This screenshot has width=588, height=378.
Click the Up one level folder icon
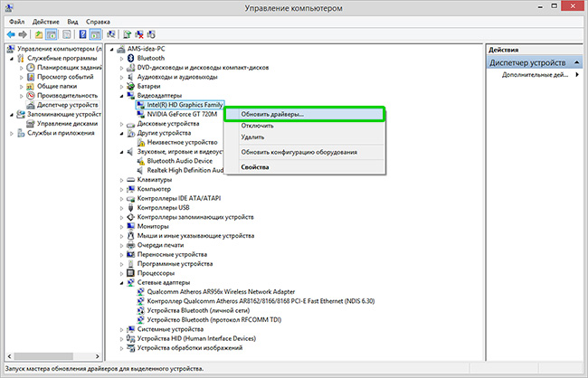pos(39,35)
